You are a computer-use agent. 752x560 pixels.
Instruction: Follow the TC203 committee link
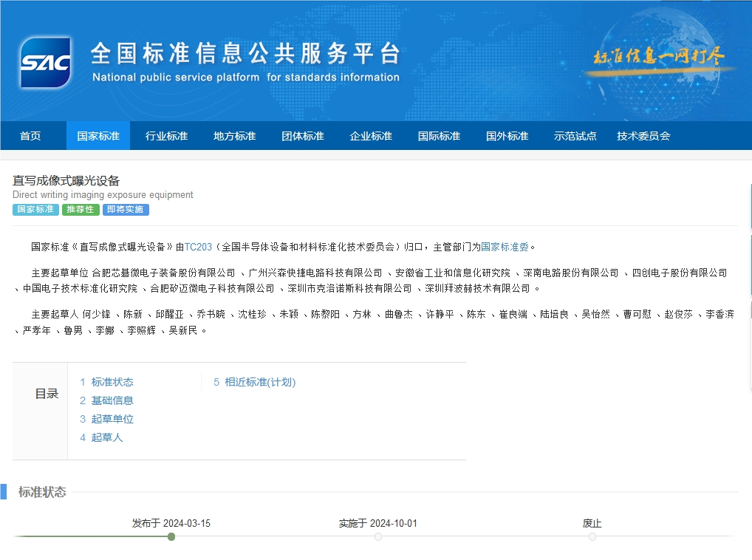click(198, 247)
